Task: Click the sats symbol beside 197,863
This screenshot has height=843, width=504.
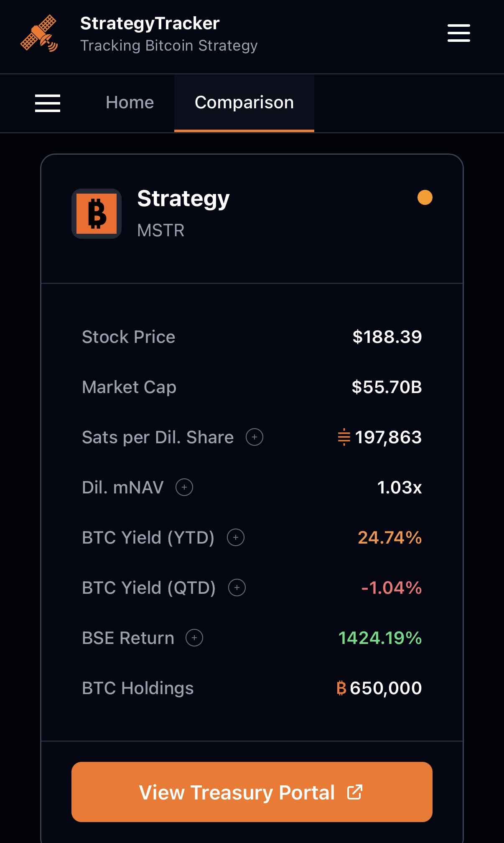Action: [x=344, y=437]
